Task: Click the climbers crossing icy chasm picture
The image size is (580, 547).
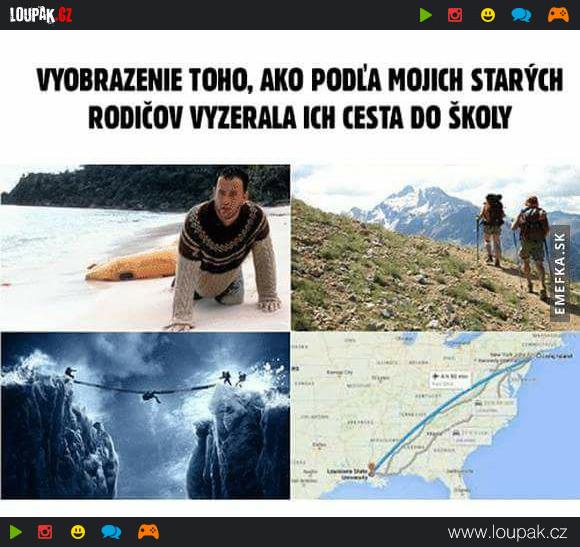Action: [x=145, y=416]
